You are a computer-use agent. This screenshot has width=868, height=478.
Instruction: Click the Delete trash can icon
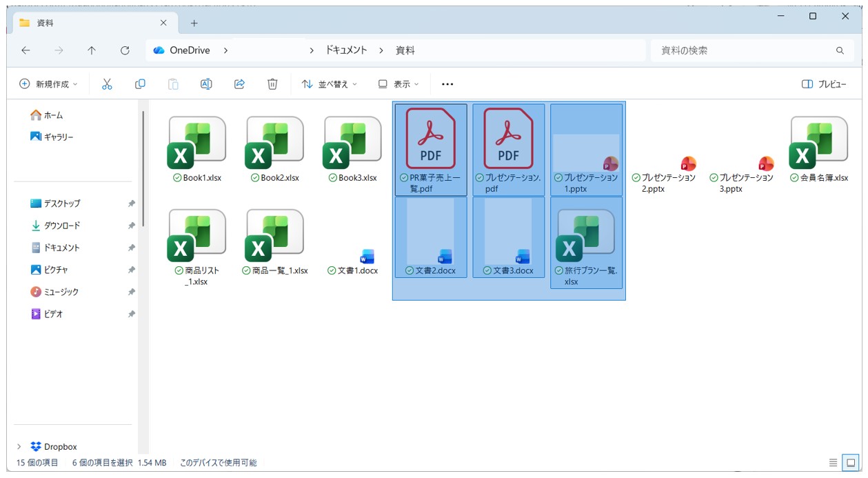(x=272, y=84)
